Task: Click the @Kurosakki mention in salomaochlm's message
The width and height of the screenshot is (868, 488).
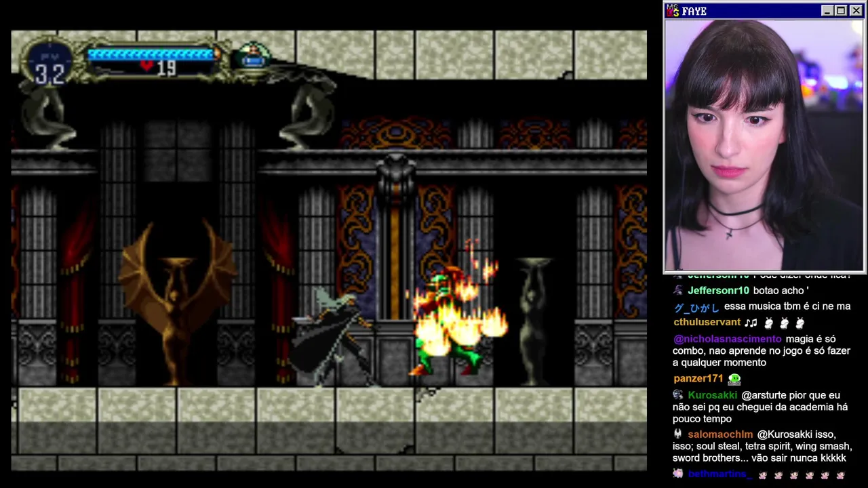Action: point(785,434)
